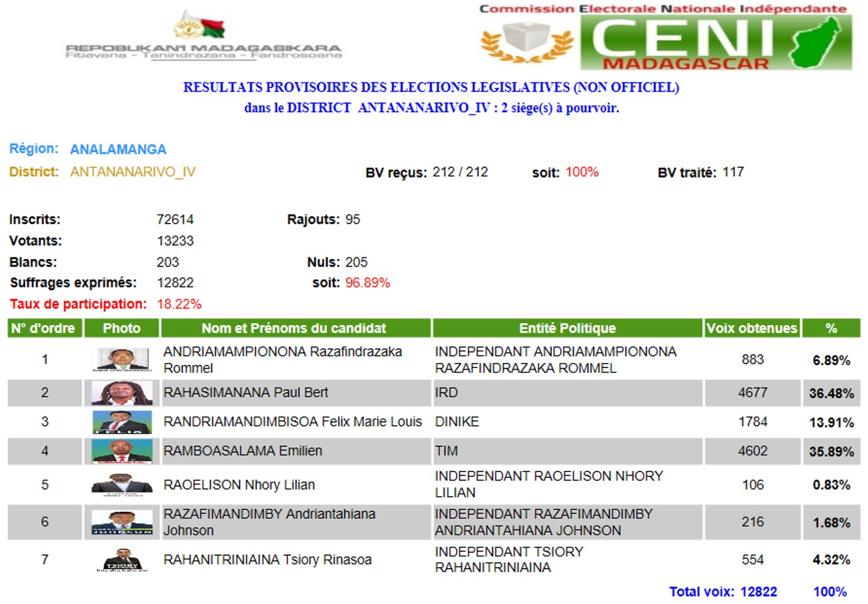The width and height of the screenshot is (868, 604).
Task: Click the Blancs value 203
Action: (168, 262)
